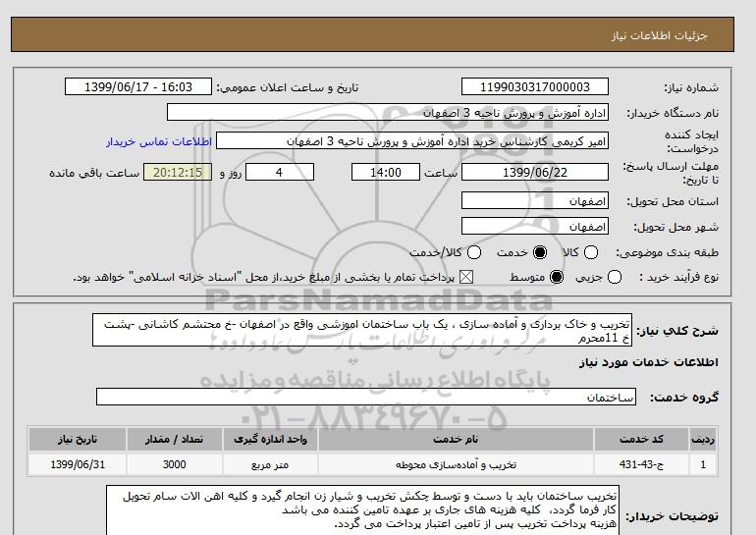Select the کالا/خدمت radio button
Viewport: 756px width, 535px height.
pyautogui.click(x=474, y=252)
